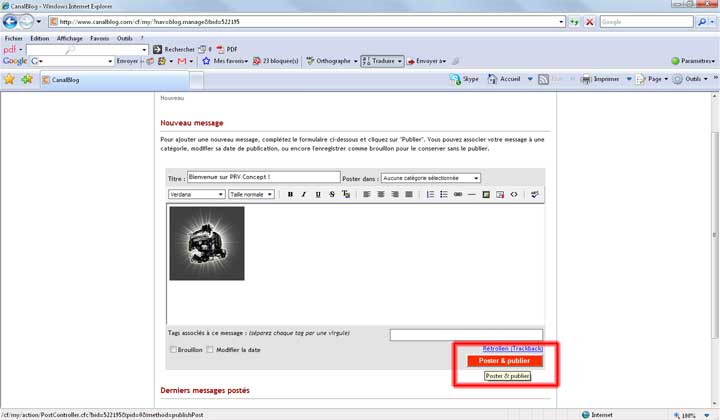Open the Paramètres dropdown
Screen dimensions: 720x420
point(693,61)
